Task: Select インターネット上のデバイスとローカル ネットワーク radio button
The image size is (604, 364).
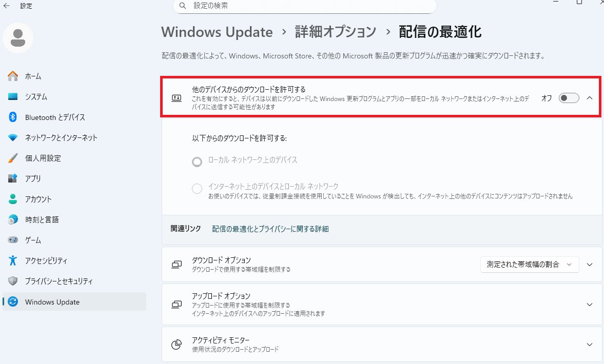Action: tap(197, 189)
